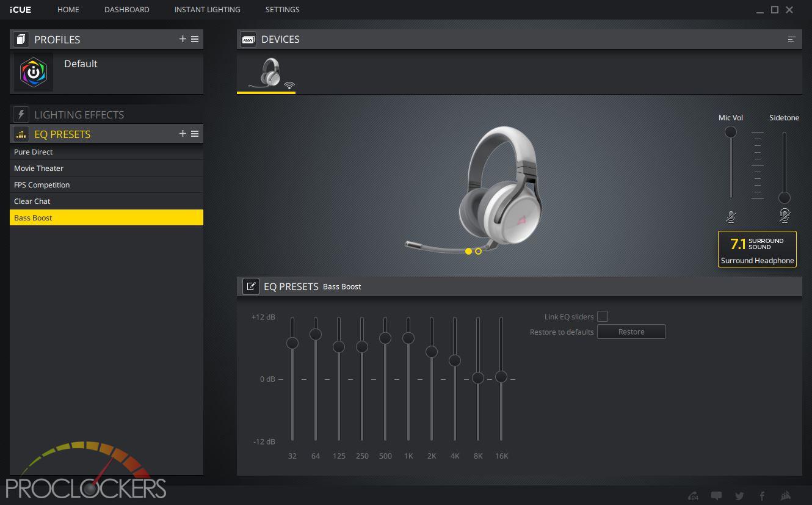
Task: Open the EQ Presets hamburger menu
Action: point(195,134)
